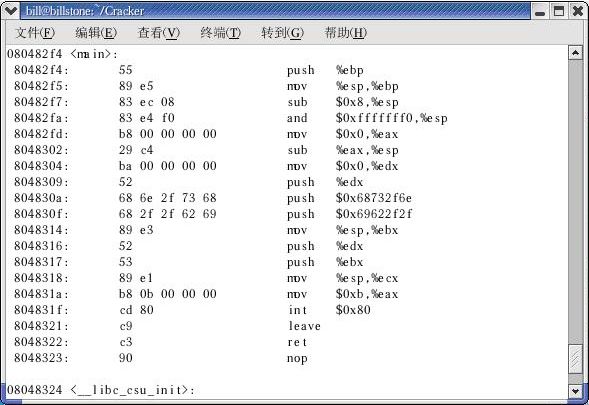Click address 804830f: in disassembly
Screen dimensions: 589x405
[x=41, y=214]
